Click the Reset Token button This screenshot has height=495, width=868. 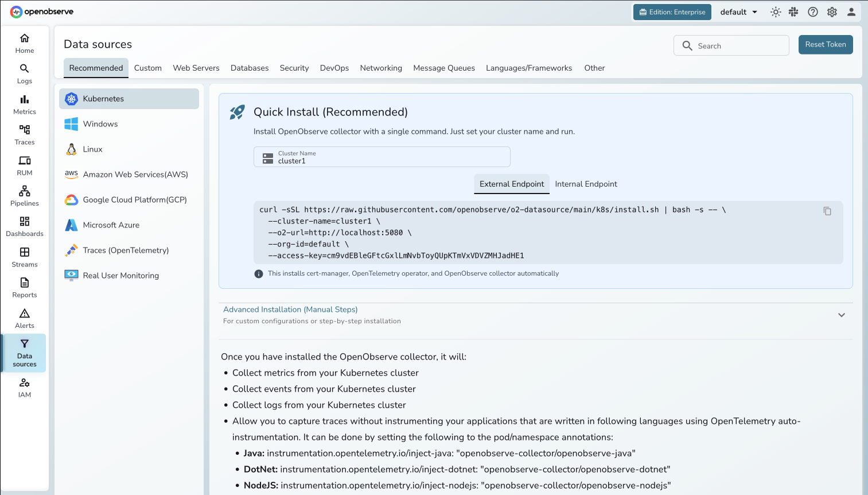pyautogui.click(x=825, y=44)
